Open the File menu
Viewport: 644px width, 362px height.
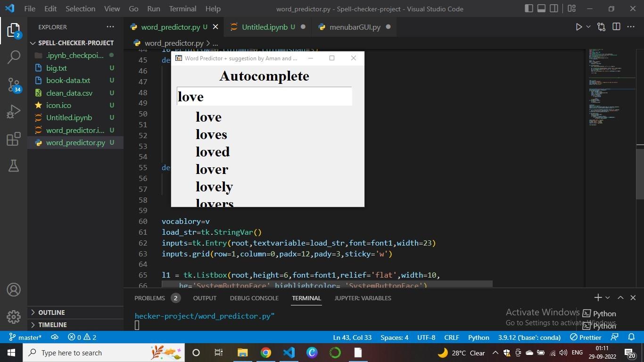point(29,8)
